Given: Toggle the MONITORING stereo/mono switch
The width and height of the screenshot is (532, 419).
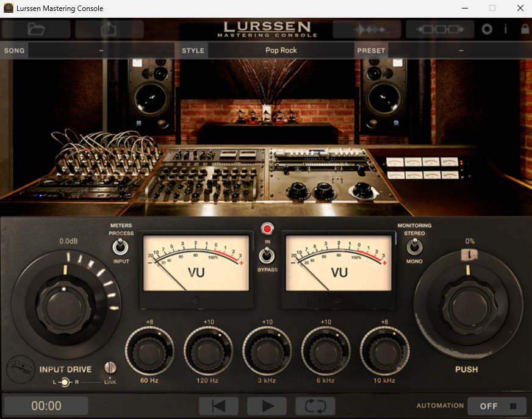Looking at the screenshot, I should [414, 246].
